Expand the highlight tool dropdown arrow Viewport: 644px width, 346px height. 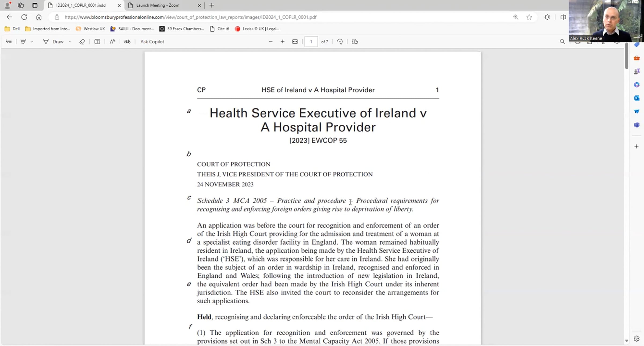click(x=32, y=42)
